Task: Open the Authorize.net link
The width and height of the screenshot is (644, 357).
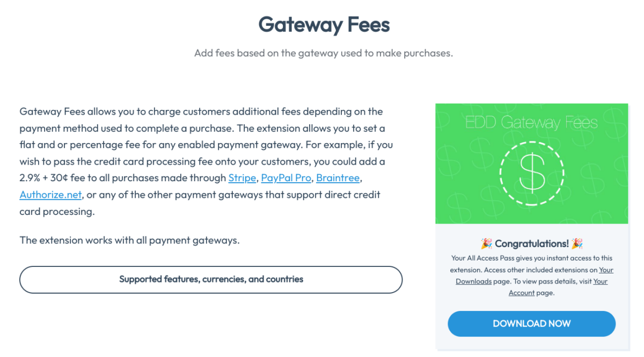Action: click(50, 194)
